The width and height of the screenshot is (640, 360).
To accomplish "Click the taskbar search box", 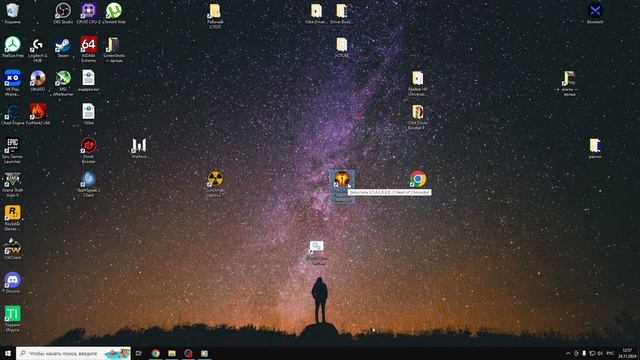I will 73,353.
